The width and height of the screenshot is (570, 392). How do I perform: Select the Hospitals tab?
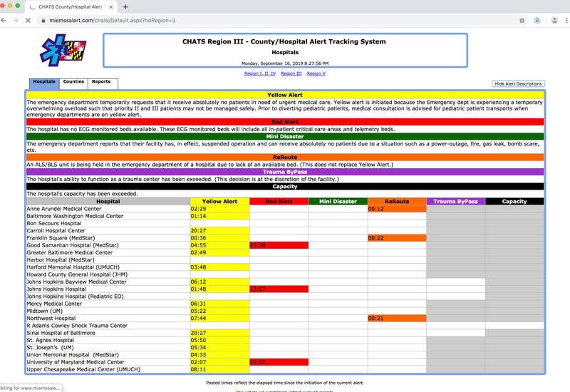44,83
